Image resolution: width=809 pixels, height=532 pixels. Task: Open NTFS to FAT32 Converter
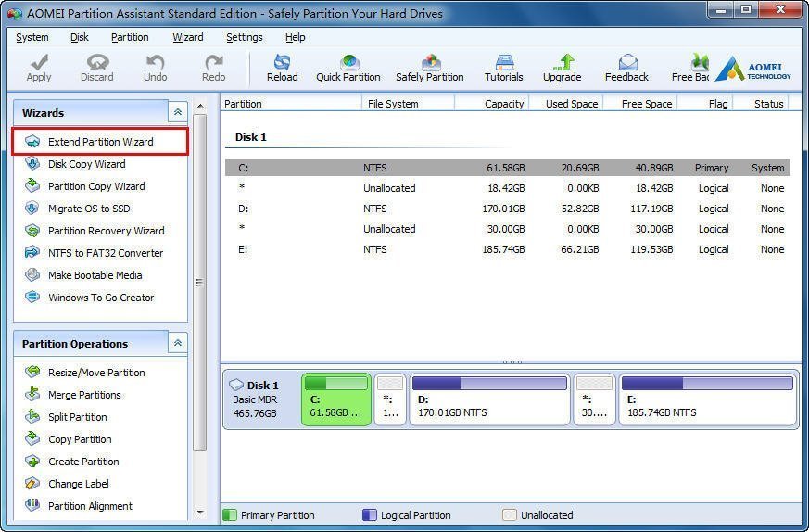[x=106, y=253]
